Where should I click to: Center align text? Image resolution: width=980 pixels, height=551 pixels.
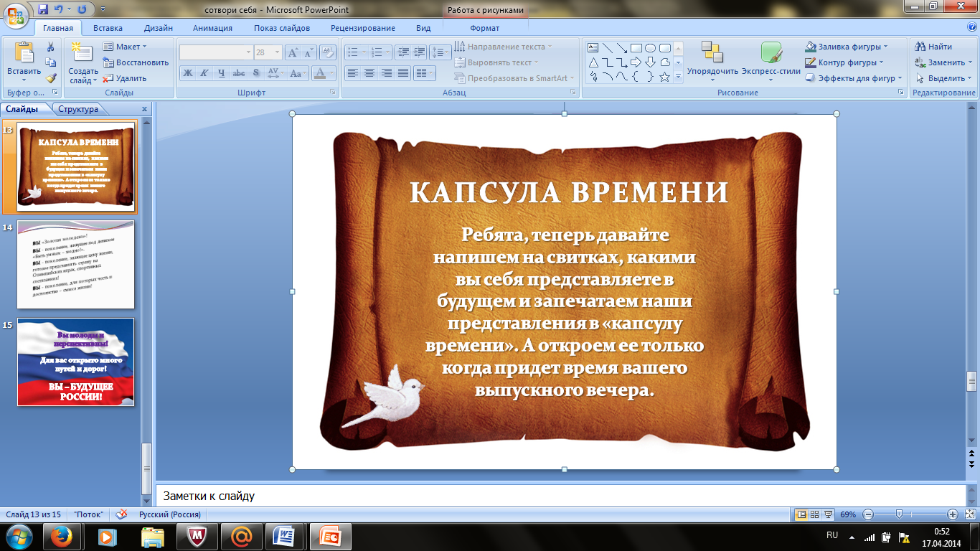point(369,73)
